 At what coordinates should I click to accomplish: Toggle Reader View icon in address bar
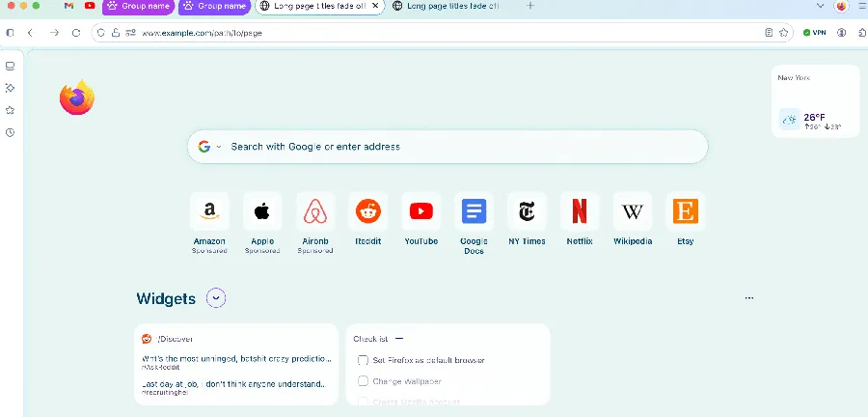coord(769,33)
